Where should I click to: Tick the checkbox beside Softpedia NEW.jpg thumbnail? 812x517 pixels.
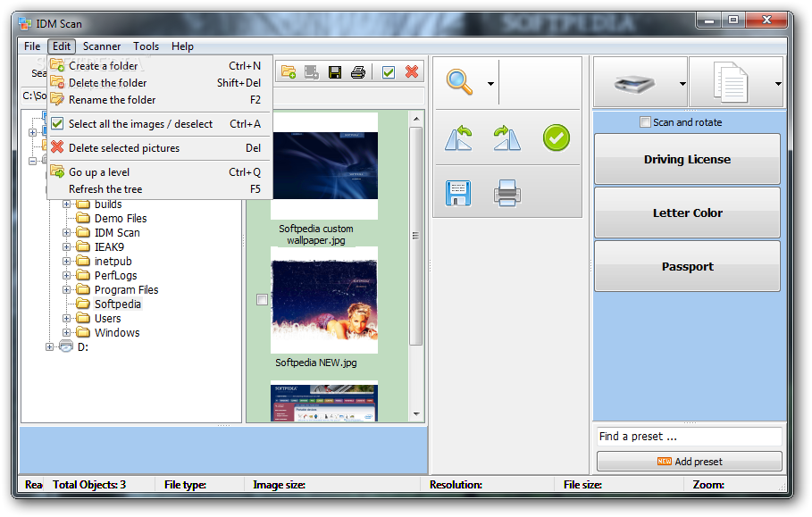point(262,300)
